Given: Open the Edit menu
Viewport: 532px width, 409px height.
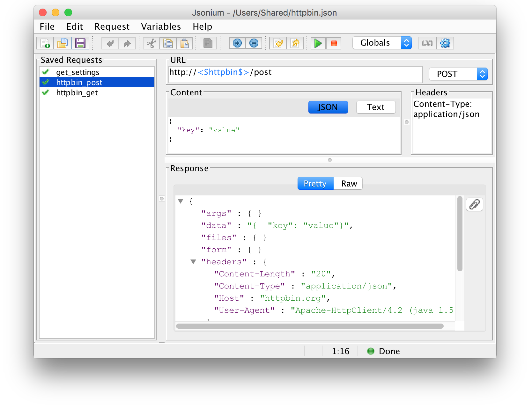Looking at the screenshot, I should coord(75,26).
